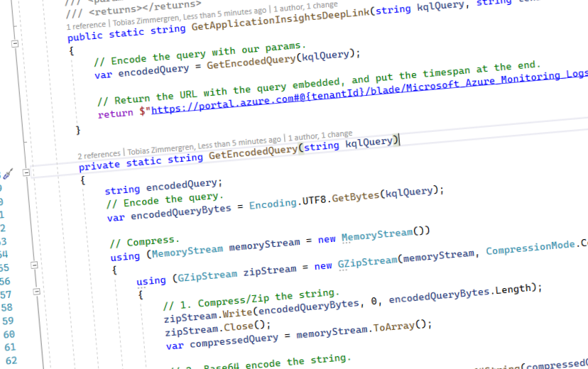Image resolution: width=588 pixels, height=369 pixels.
Task: Click the GetEncodedQuery method name in its declaration
Action: coord(253,151)
